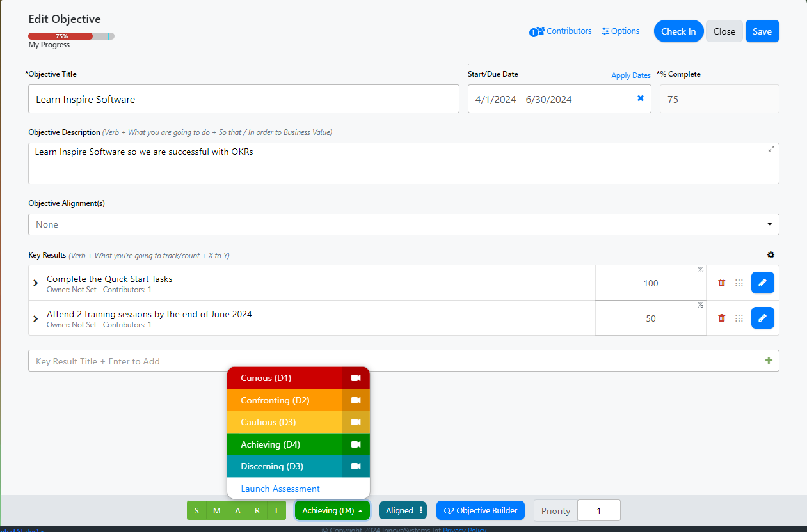This screenshot has width=807, height=532.
Task: Grab the reorder handle for Quick Start Tasks row
Action: (739, 283)
